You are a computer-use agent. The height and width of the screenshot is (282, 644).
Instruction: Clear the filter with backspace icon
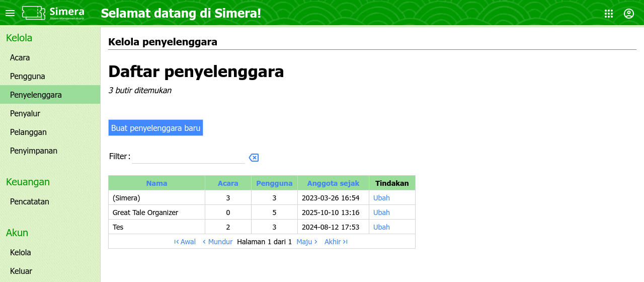(254, 158)
